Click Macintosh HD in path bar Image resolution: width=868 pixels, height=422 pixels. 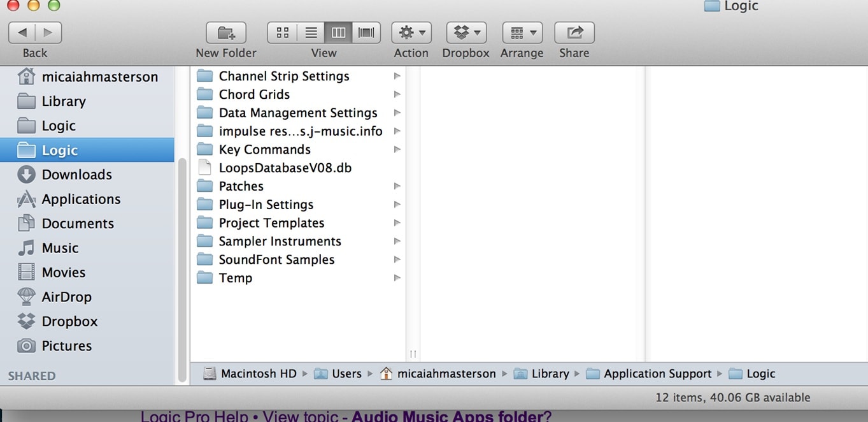pyautogui.click(x=250, y=374)
